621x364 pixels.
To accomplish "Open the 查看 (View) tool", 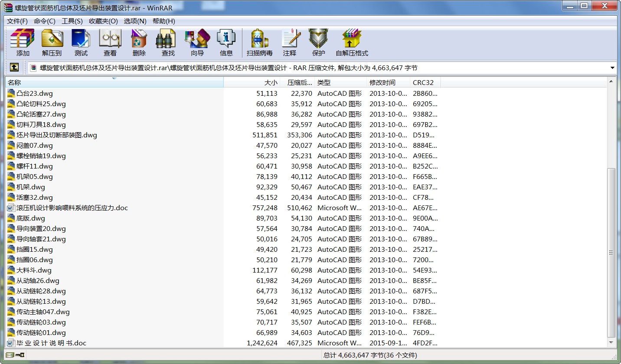I will pos(110,42).
